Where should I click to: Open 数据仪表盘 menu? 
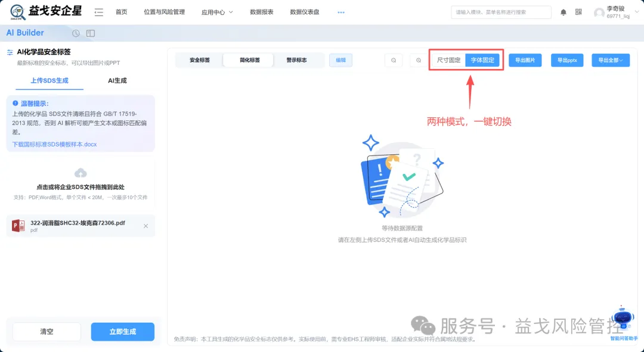click(x=305, y=13)
